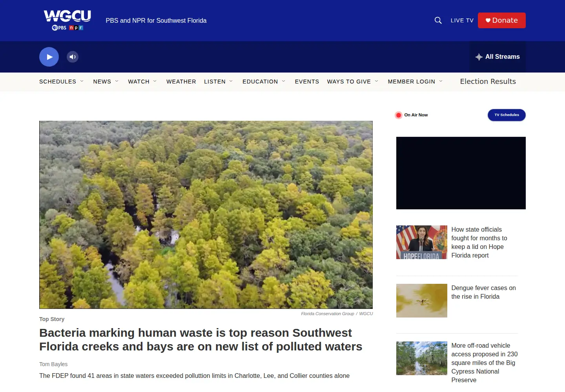Open the forest aerial top story image
This screenshot has height=392, width=565.
206,215
